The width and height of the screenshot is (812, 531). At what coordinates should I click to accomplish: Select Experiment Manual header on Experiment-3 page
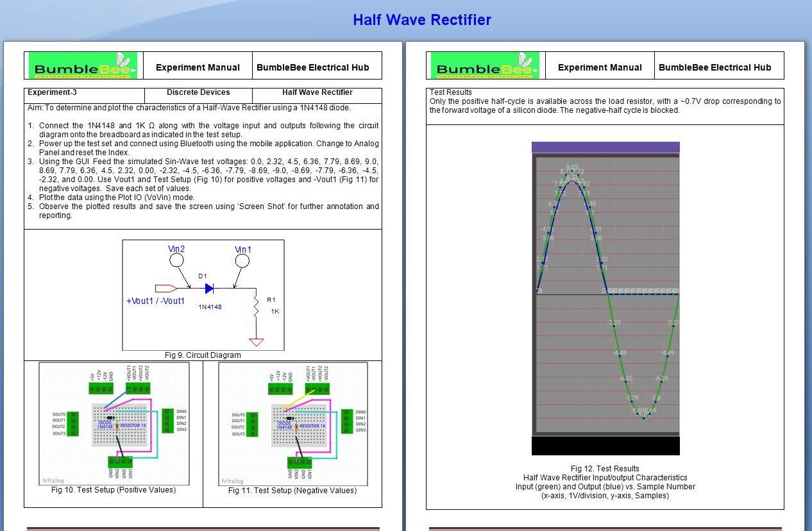[198, 67]
